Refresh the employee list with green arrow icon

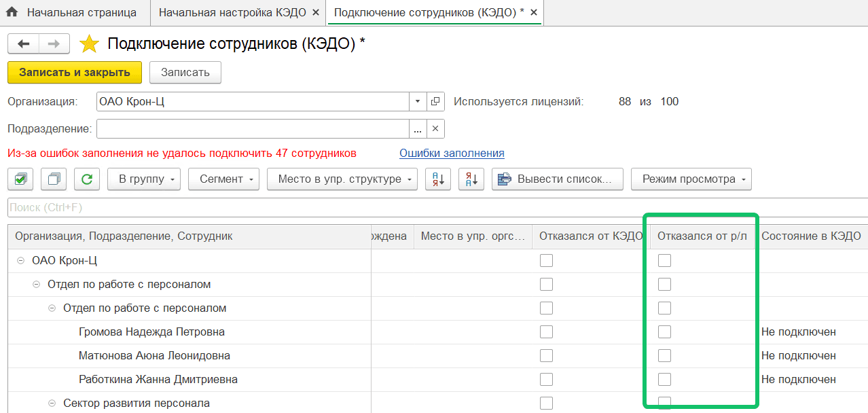[87, 179]
